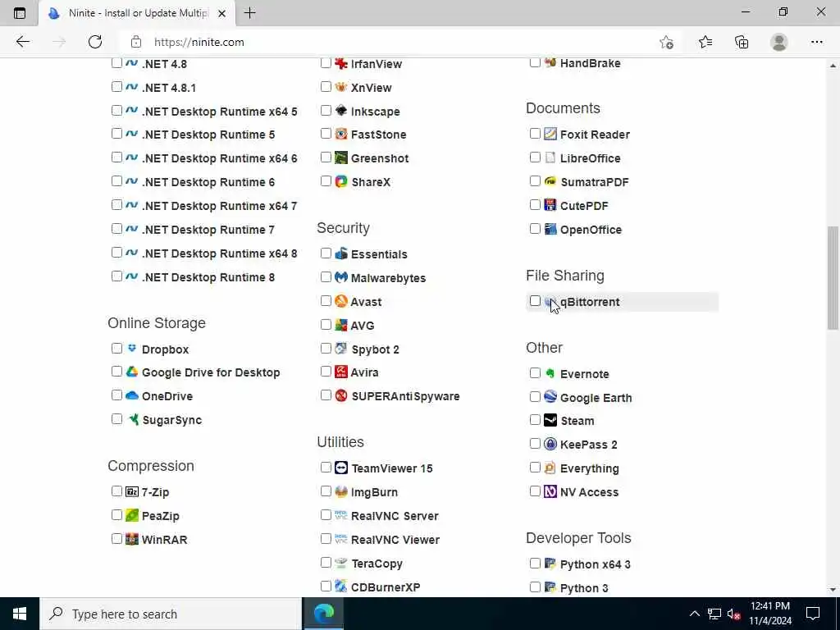
Task: Click the page vertical scrollbar thumb
Action: 833,278
